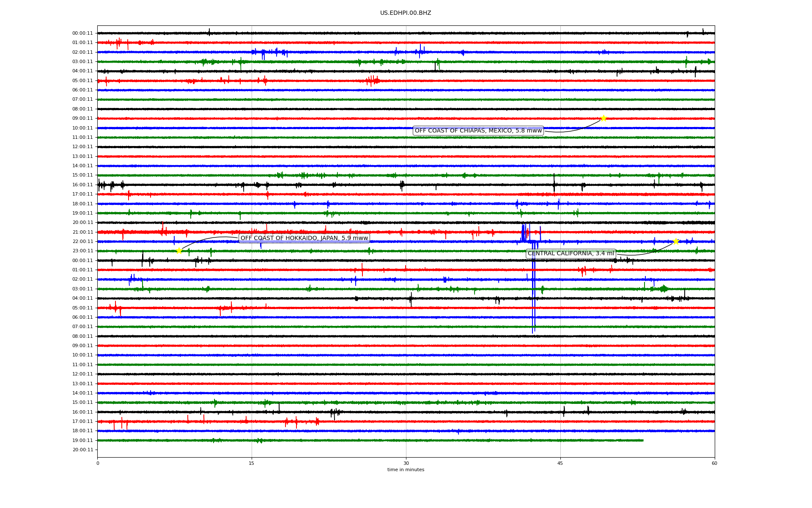Viewport: 812px width, 508px height.
Task: Select the CENTRAL CALIFORNIA, 3.4 ml annotation
Action: 571,254
